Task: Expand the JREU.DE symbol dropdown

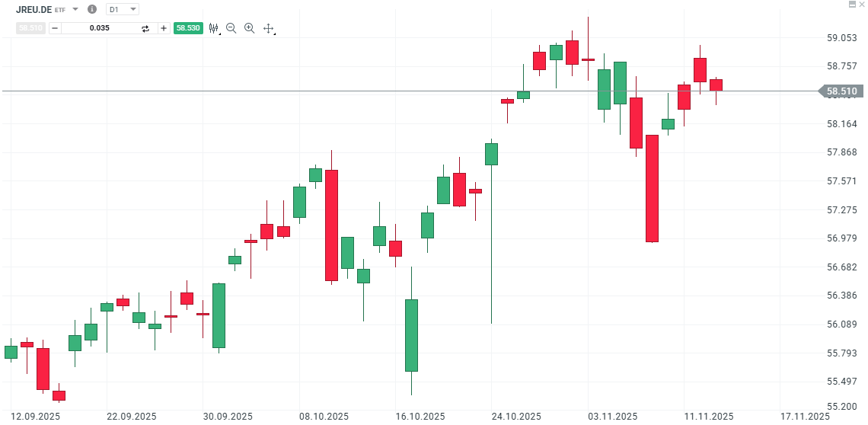Action: pyautogui.click(x=75, y=9)
